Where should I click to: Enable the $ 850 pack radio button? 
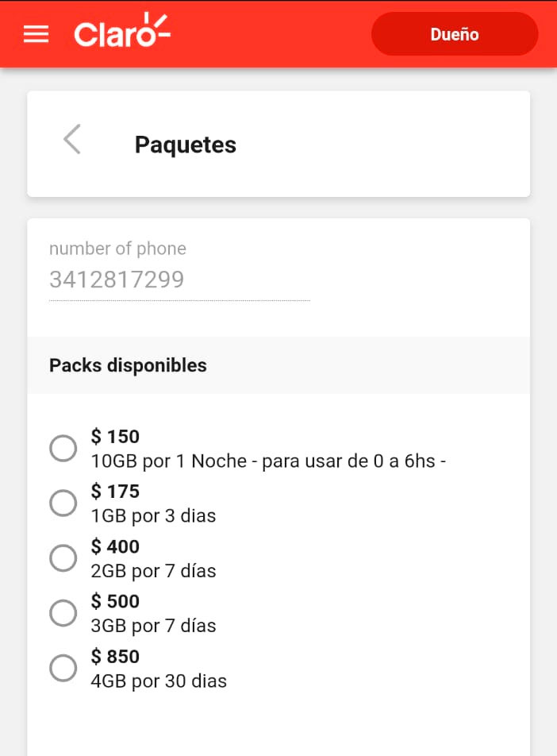[x=63, y=668]
